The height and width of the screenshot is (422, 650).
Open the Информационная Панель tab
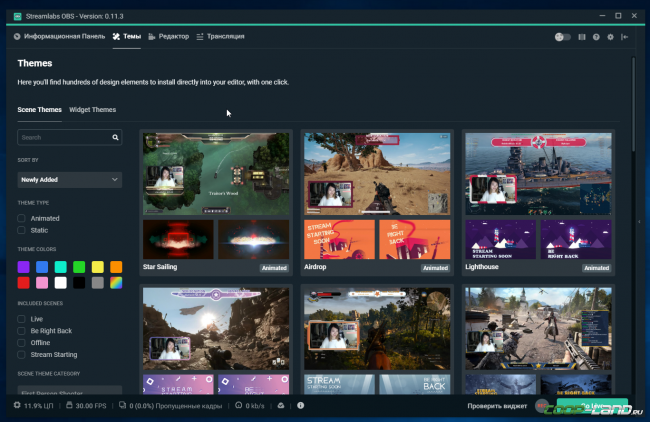point(59,36)
